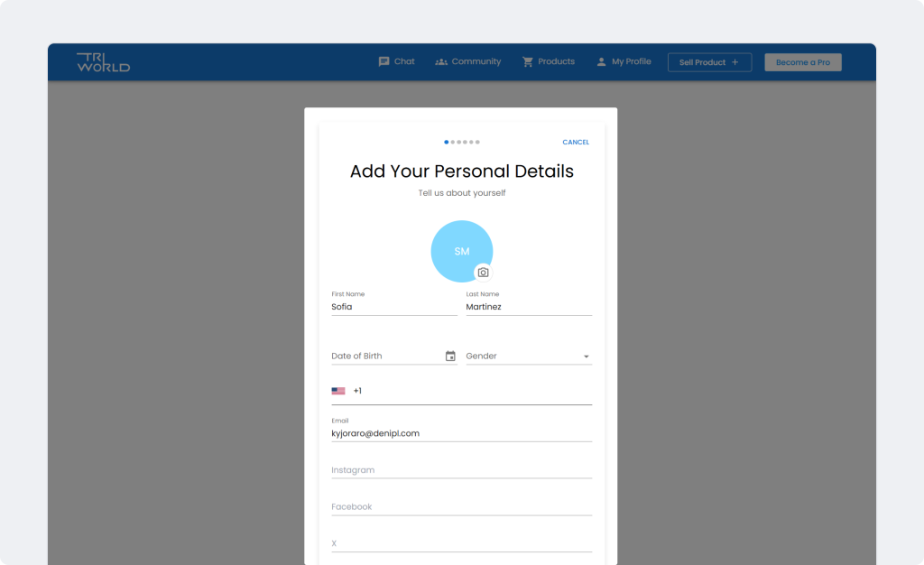Click the first step progress dot
Viewport: 924px width, 565px height.
[446, 143]
